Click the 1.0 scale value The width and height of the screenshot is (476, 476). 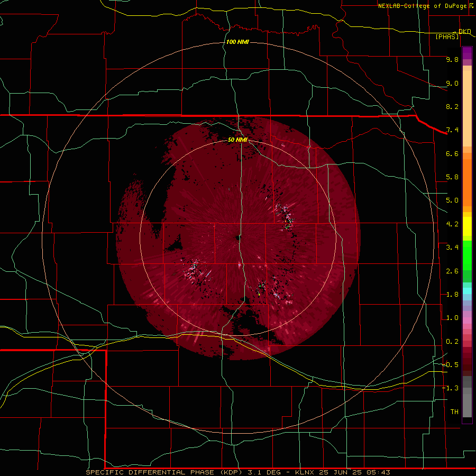tap(452, 318)
